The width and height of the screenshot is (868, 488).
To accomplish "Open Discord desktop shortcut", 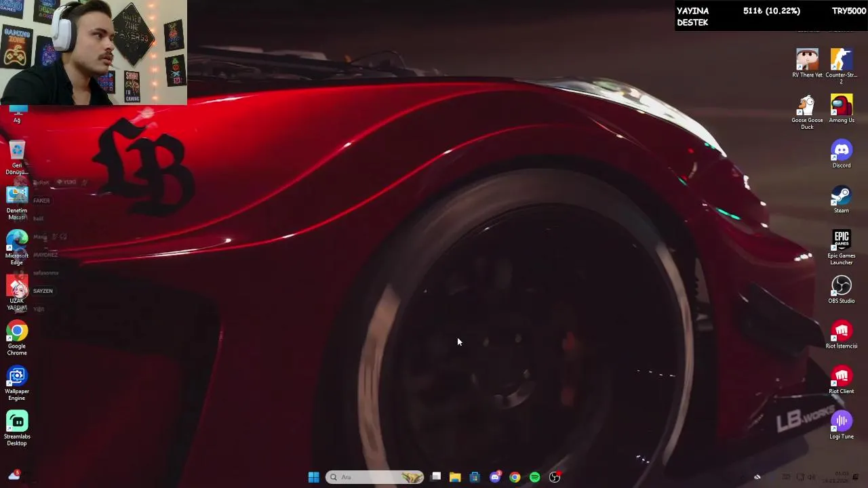I will coord(842,155).
